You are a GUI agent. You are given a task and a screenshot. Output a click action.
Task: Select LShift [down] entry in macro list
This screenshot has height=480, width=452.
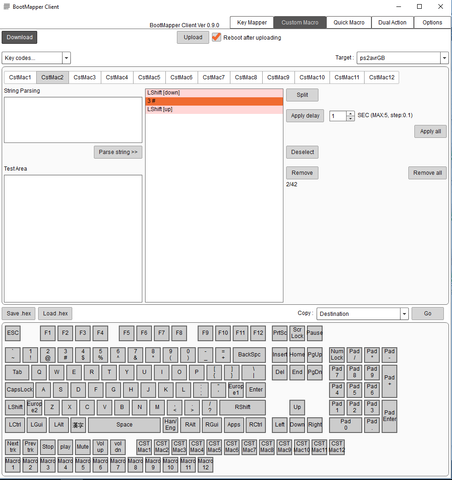pos(214,93)
